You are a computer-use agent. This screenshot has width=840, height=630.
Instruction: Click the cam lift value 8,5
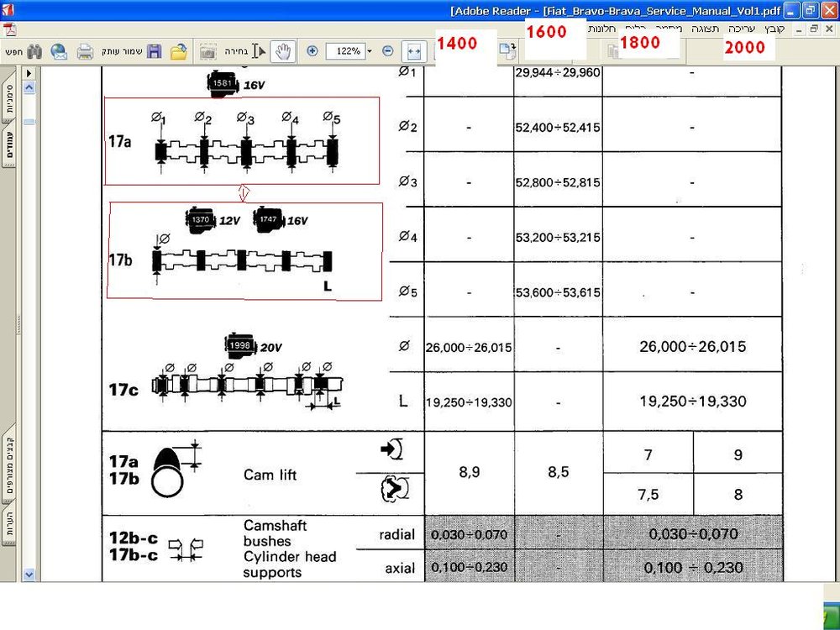coord(559,472)
